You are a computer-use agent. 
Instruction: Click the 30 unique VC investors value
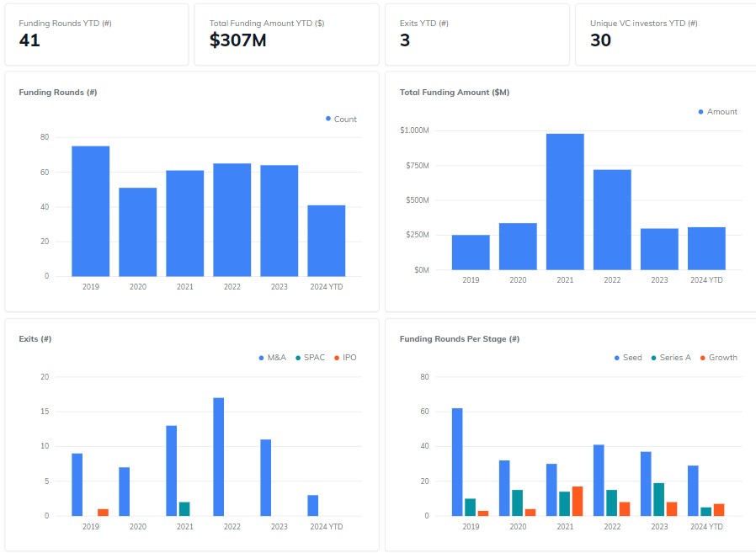(601, 40)
